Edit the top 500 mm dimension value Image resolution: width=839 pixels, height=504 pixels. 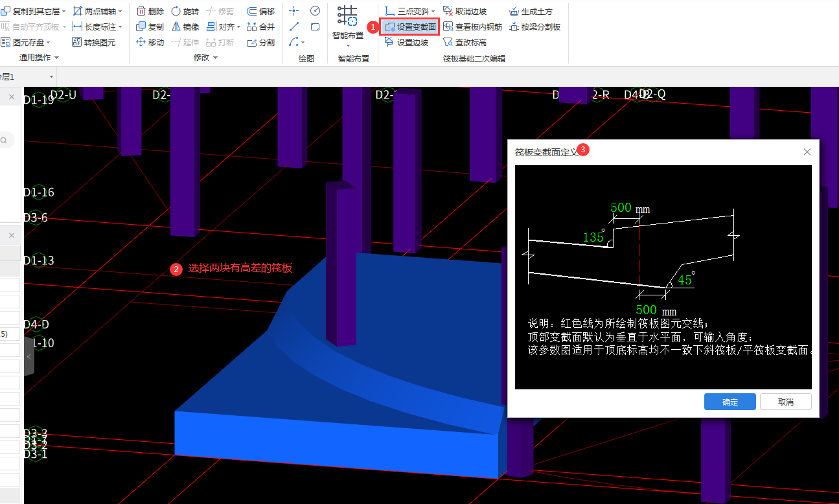[x=621, y=208]
